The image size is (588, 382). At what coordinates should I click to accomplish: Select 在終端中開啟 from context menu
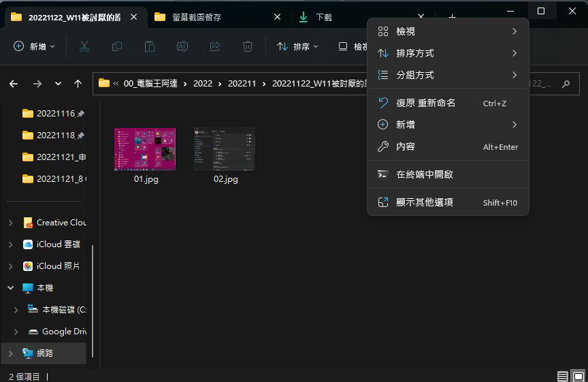425,174
